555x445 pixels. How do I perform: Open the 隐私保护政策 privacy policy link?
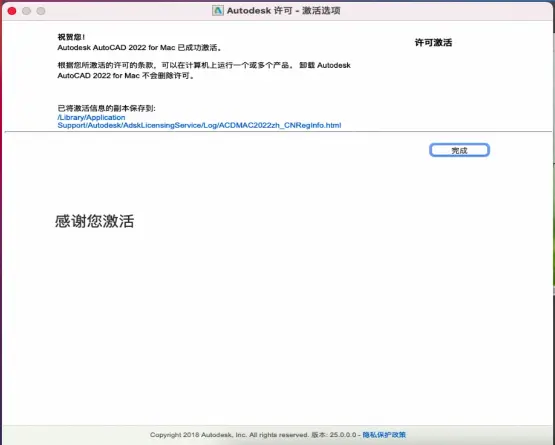pos(384,435)
